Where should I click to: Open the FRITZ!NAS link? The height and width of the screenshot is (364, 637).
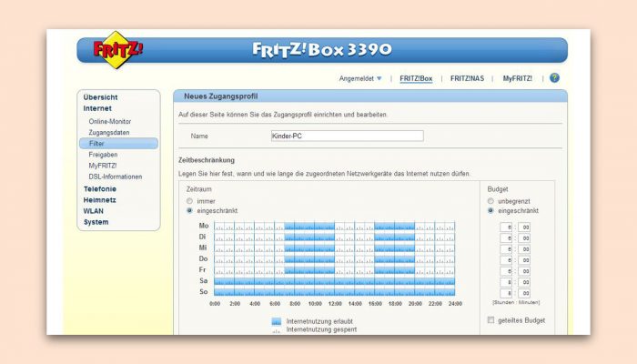(467, 78)
